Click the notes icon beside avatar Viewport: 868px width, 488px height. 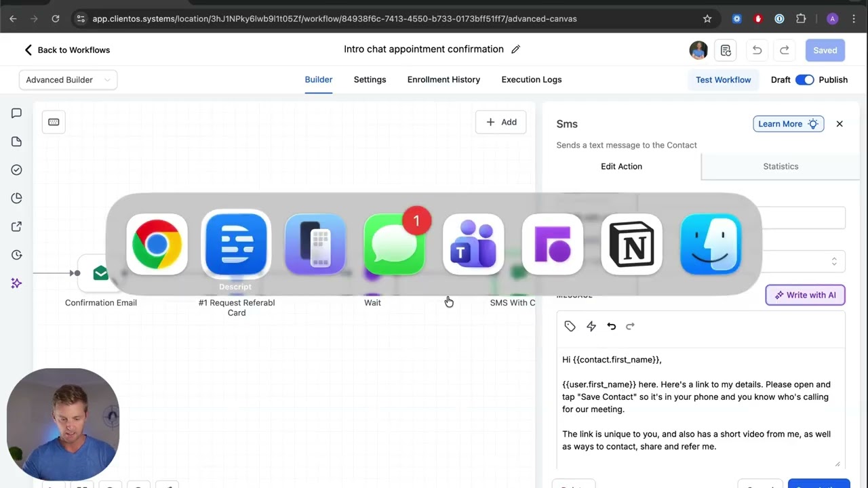[x=726, y=50]
